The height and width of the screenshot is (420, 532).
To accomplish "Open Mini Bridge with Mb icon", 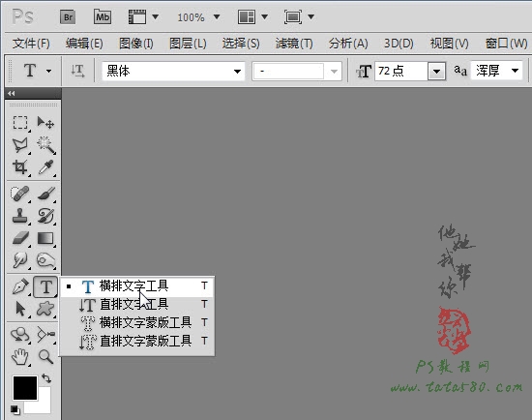I will click(x=103, y=17).
